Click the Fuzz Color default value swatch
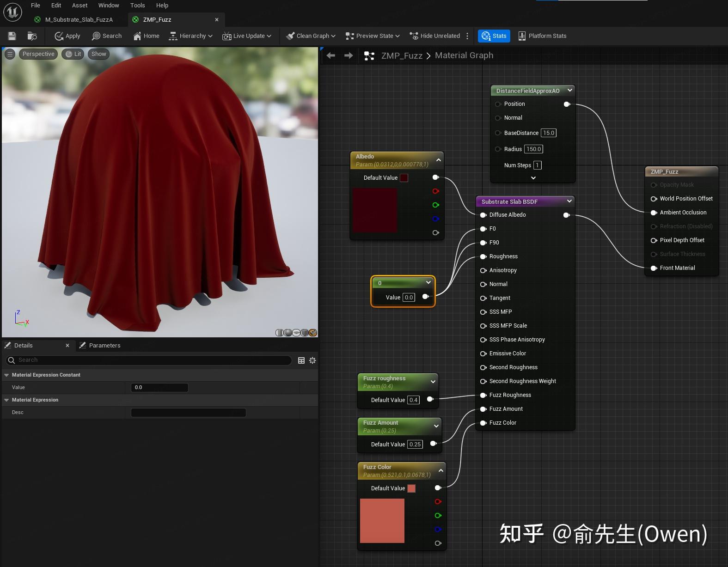This screenshot has width=728, height=567. coord(411,488)
